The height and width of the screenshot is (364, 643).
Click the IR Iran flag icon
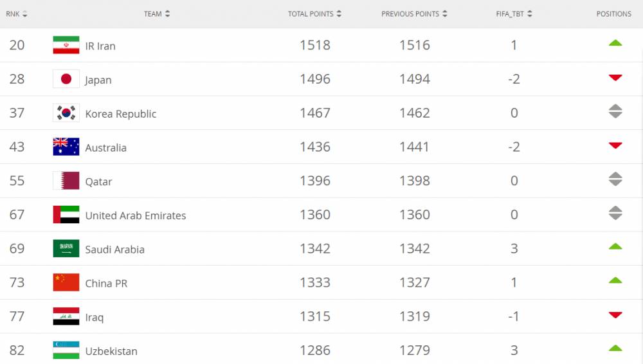(66, 45)
